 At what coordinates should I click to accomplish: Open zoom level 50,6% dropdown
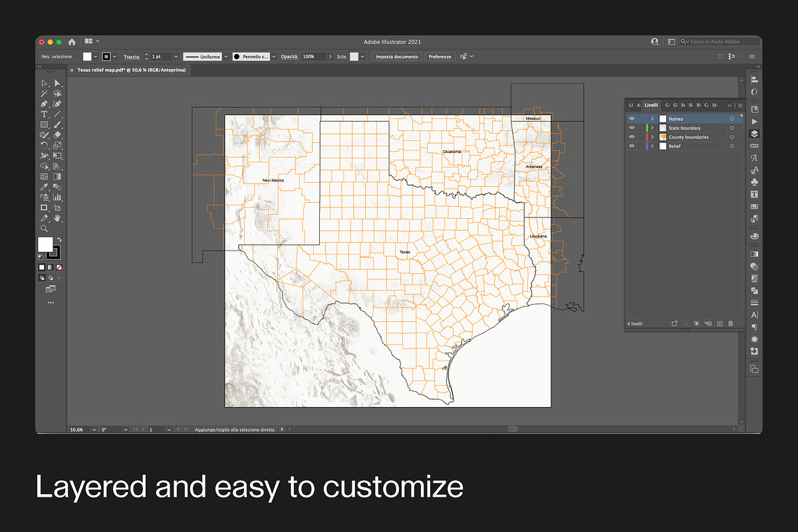click(x=93, y=430)
